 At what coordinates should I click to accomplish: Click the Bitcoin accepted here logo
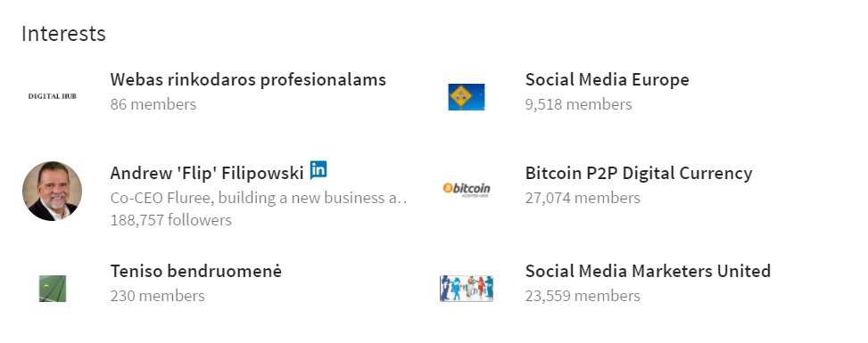(466, 190)
